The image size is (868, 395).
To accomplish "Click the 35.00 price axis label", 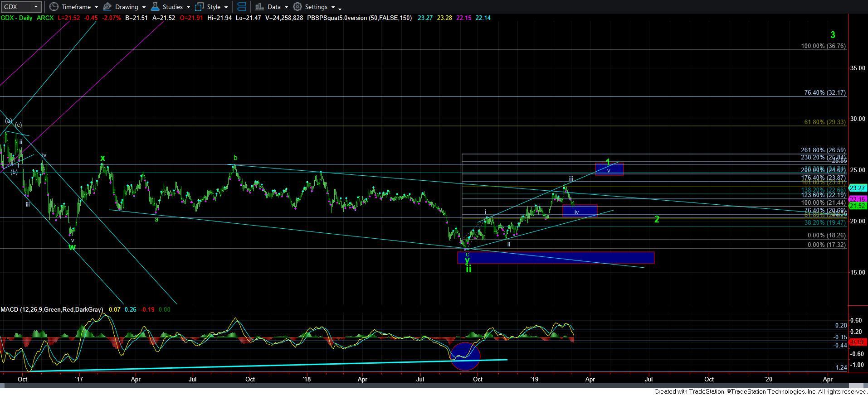I will (x=857, y=68).
